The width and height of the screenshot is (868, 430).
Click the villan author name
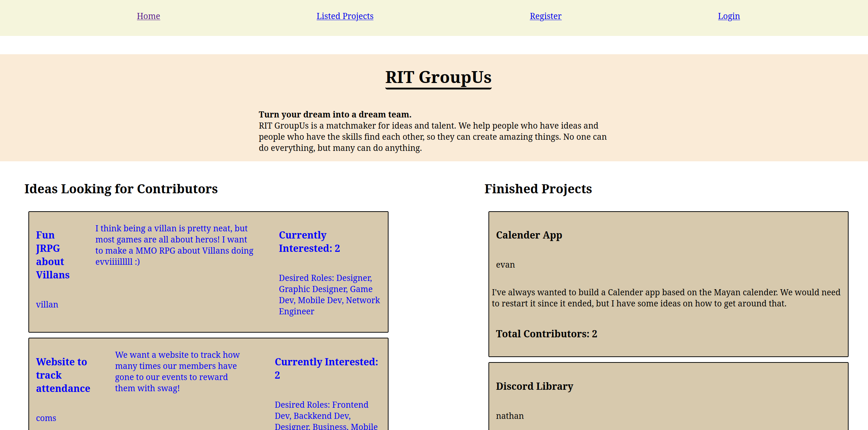click(47, 305)
